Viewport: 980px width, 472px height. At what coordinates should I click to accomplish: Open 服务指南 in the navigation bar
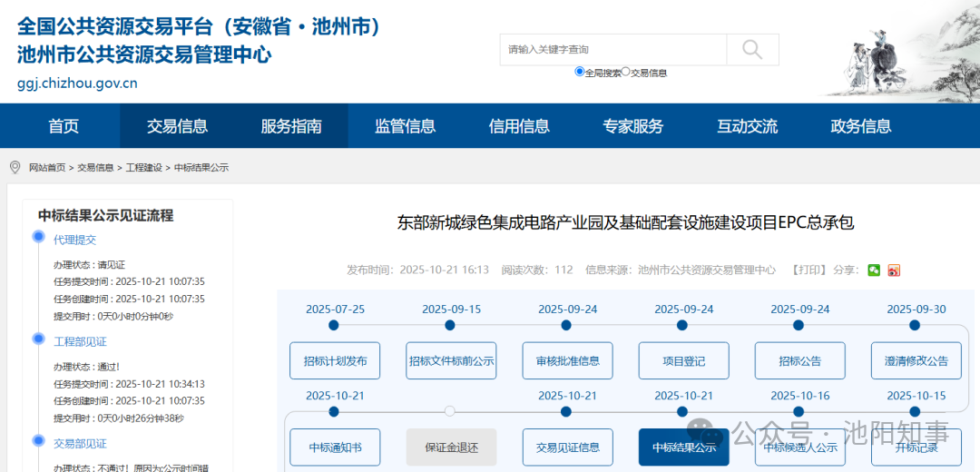coord(291,126)
